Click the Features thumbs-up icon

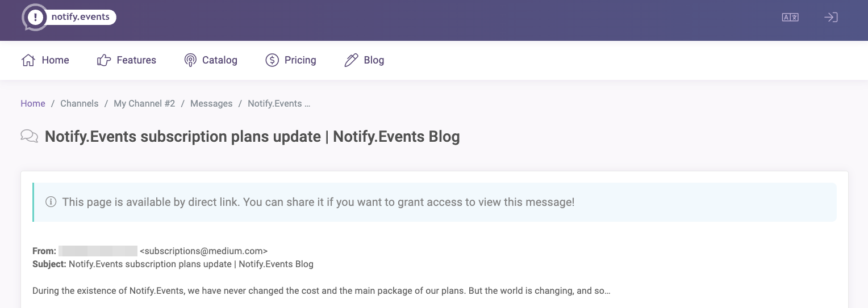[x=104, y=60]
